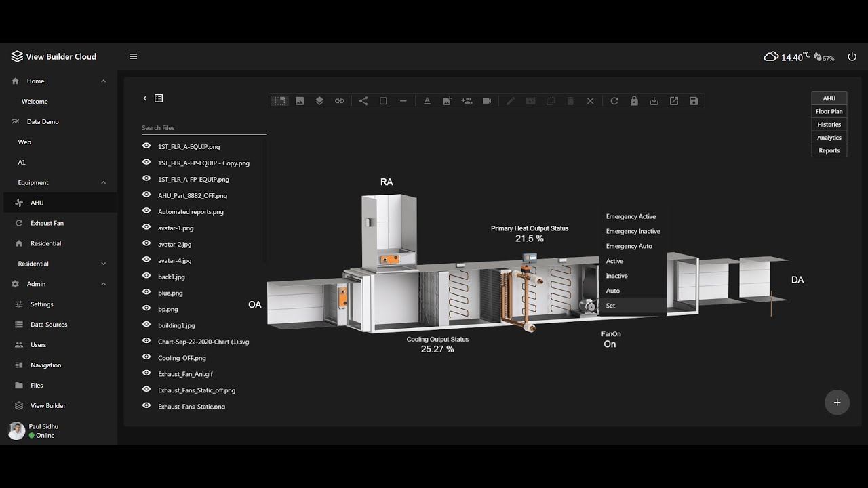Click the link tool in the toolbar
Screen dimensions: 868x488
click(x=340, y=101)
